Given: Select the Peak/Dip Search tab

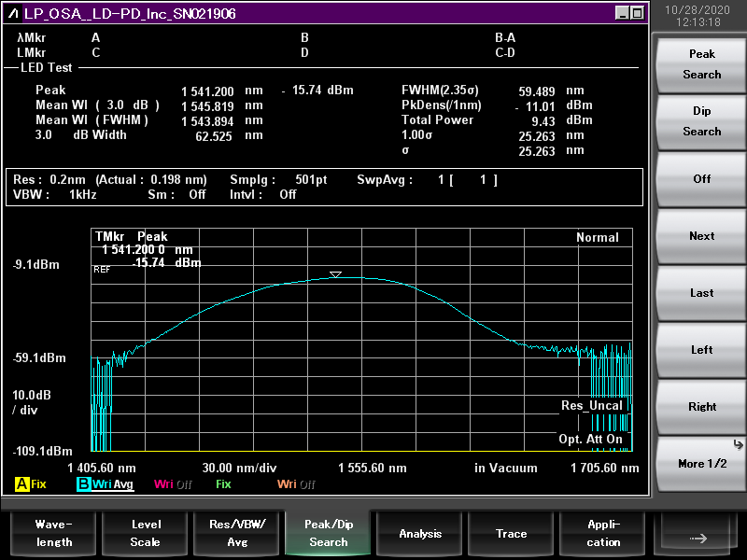Looking at the screenshot, I should coord(328,534).
